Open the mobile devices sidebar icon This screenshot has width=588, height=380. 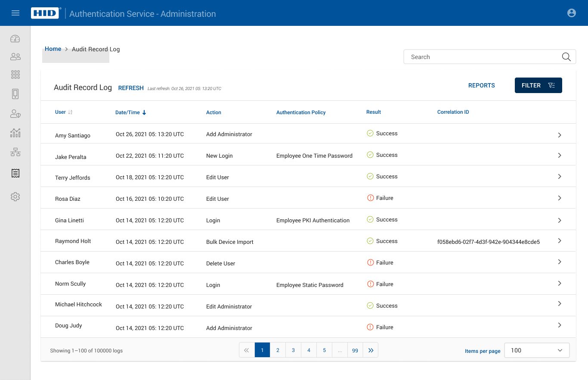(x=15, y=94)
